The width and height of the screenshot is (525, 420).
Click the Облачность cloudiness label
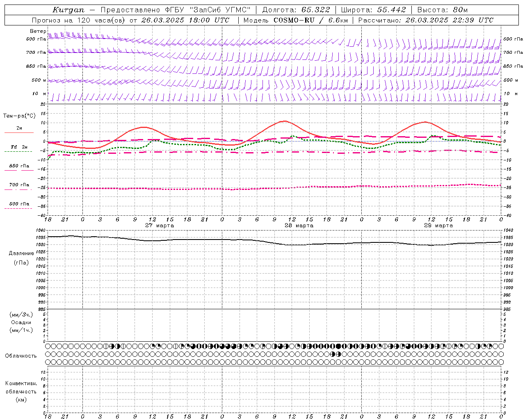(21, 356)
